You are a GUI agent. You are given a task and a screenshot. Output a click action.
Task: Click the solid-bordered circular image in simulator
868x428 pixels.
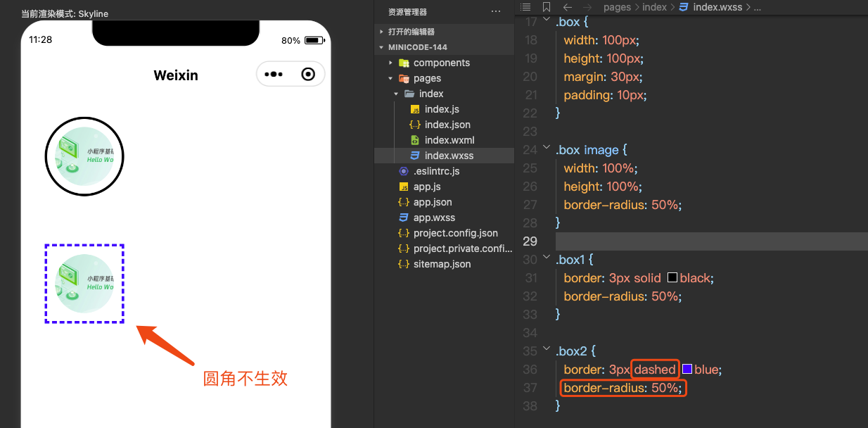pos(84,156)
